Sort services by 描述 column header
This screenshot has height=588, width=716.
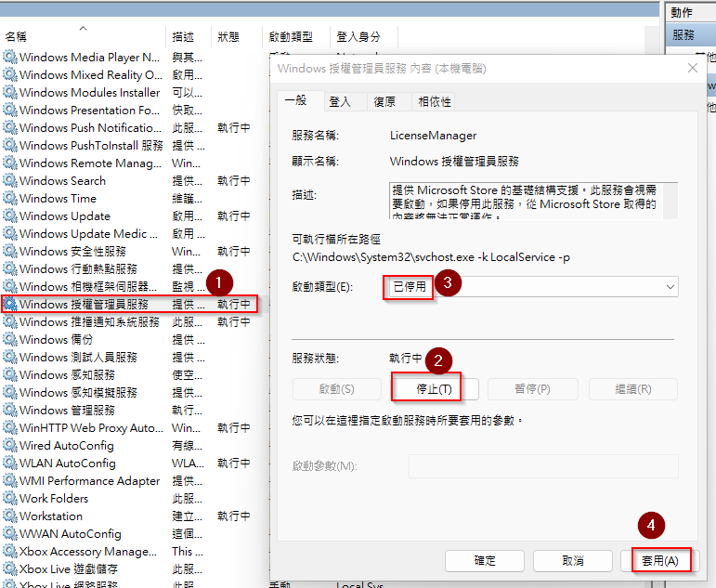(x=189, y=36)
